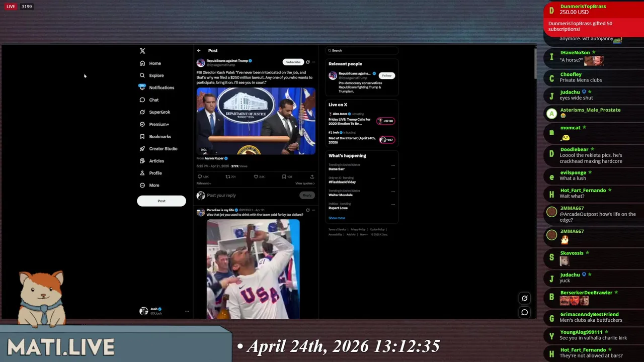This screenshot has width=644, height=362.
Task: Open the floating messages chat button
Action: (524, 312)
